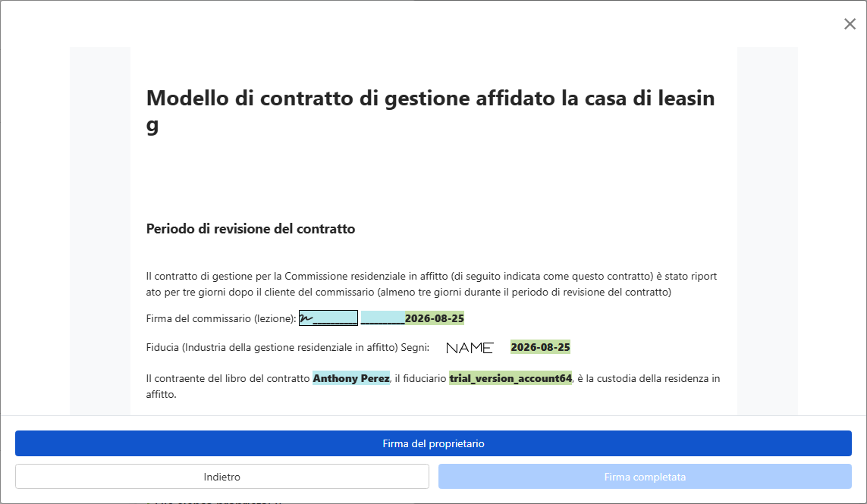Click the blank field before first 2026-08-25 date
Image resolution: width=867 pixels, height=504 pixels.
[382, 318]
